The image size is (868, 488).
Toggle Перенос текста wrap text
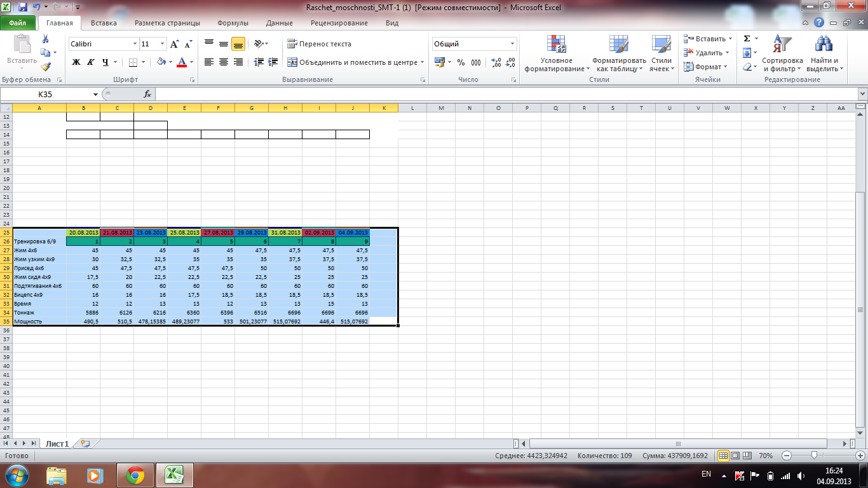click(x=319, y=44)
